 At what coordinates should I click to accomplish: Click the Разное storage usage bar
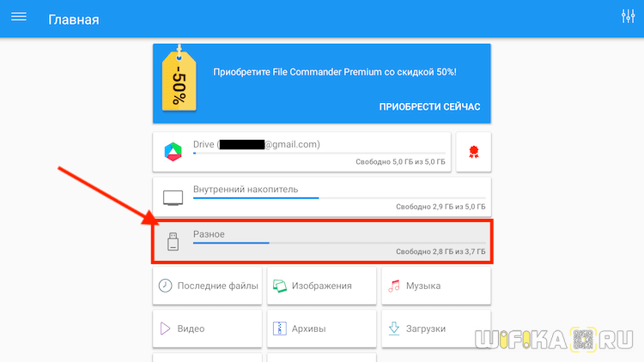coord(339,243)
